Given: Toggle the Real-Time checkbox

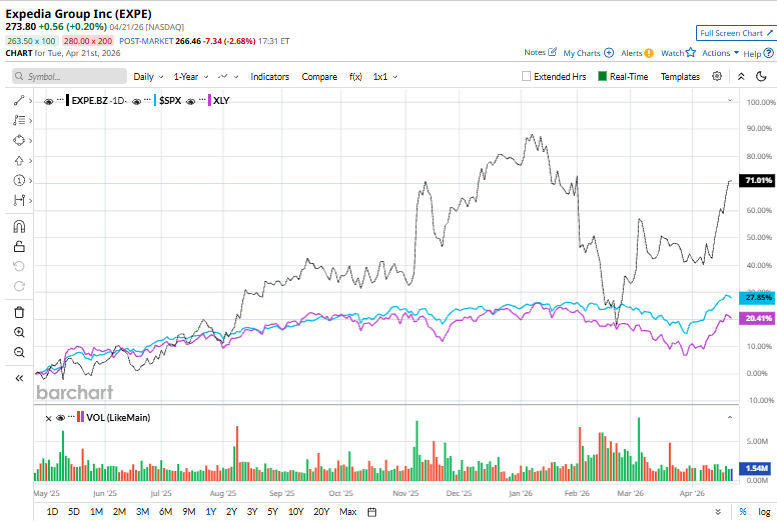Looking at the screenshot, I should coord(602,76).
